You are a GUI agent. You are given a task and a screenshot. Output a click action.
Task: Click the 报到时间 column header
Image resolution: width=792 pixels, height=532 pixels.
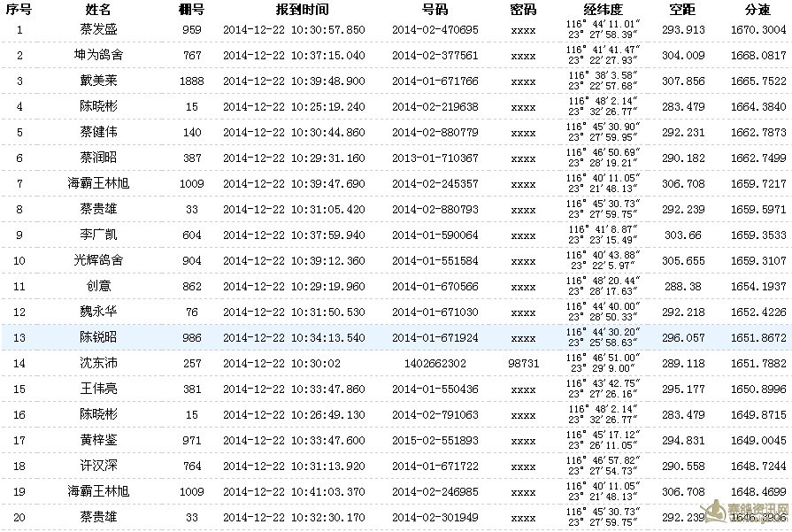(x=302, y=10)
